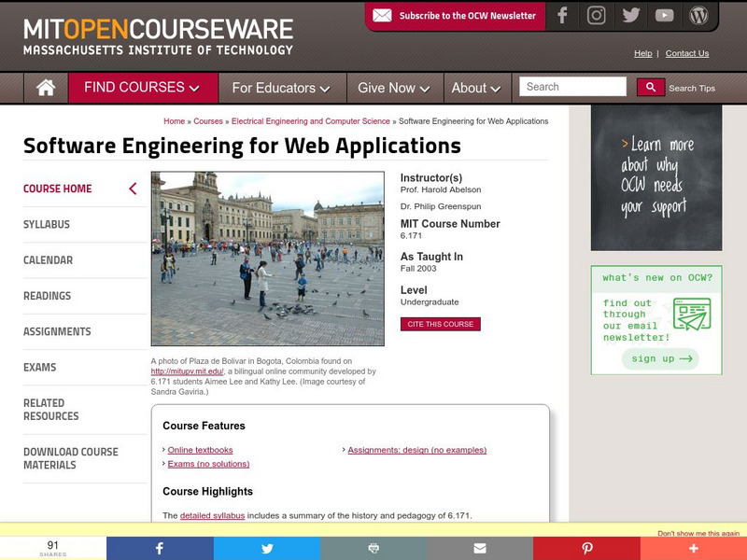Image resolution: width=747 pixels, height=560 pixels.
Task: Click the Courses breadcrumb link
Action: pos(208,121)
